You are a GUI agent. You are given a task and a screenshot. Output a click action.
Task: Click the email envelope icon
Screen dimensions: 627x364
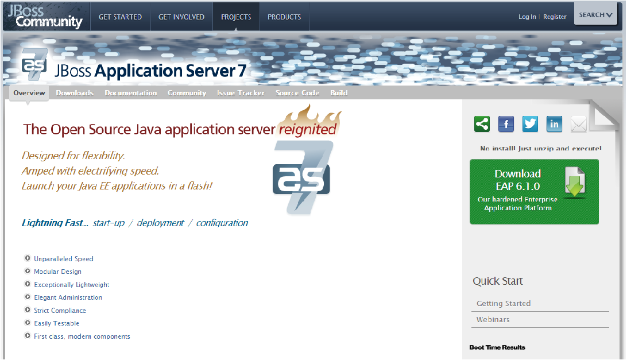[578, 123]
